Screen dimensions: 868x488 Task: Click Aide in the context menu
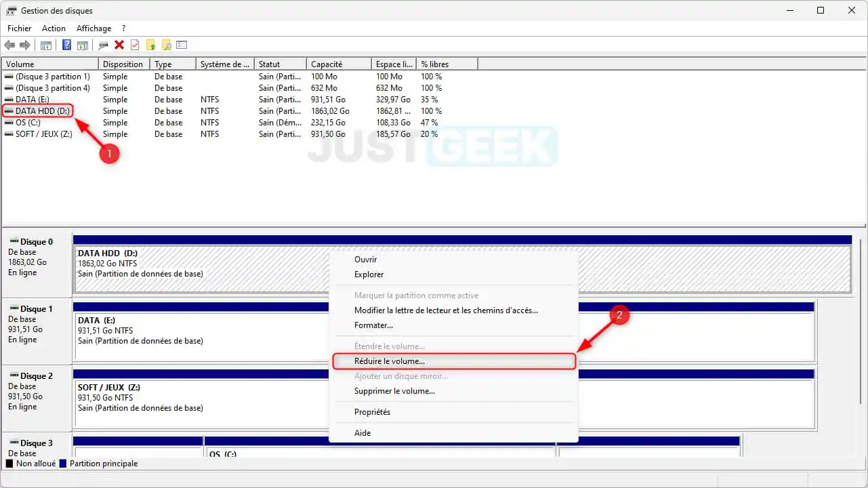tap(453, 433)
